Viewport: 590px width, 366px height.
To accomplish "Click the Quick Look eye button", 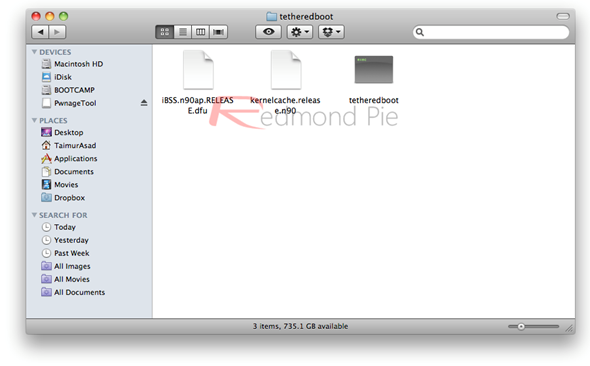I will coord(268,32).
